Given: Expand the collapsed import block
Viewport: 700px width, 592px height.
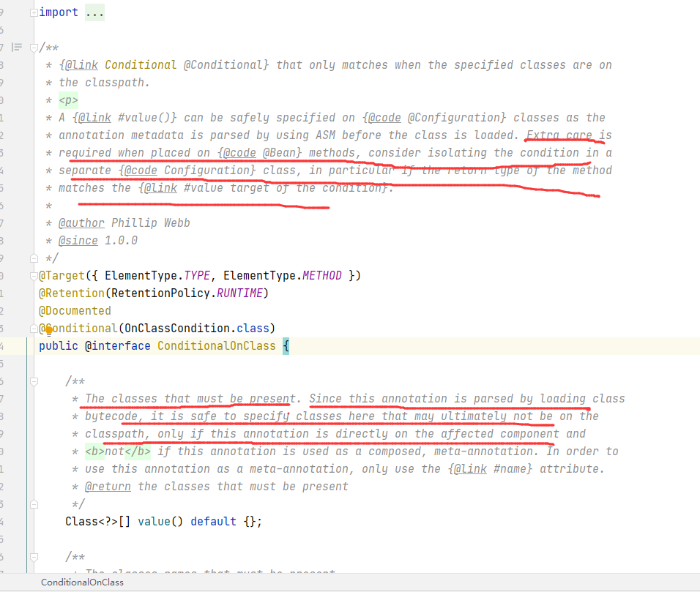Looking at the screenshot, I should tap(34, 12).
